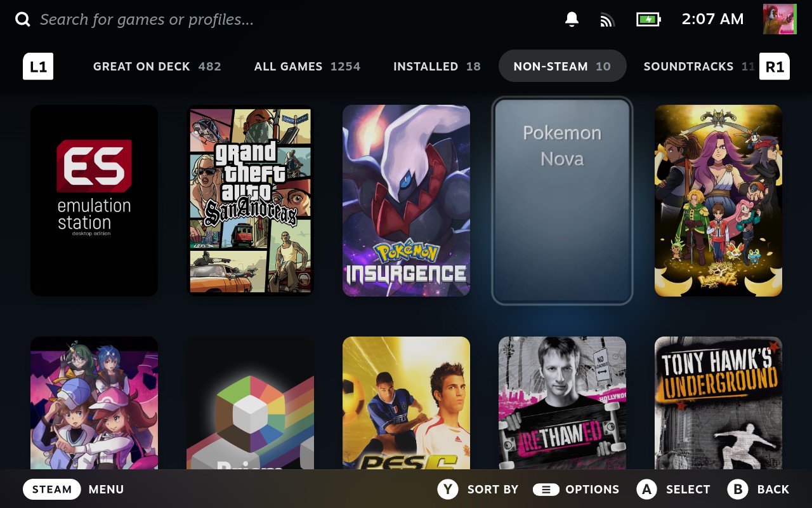The image size is (812, 508).
Task: Open the Emulation Station tile
Action: tap(94, 201)
